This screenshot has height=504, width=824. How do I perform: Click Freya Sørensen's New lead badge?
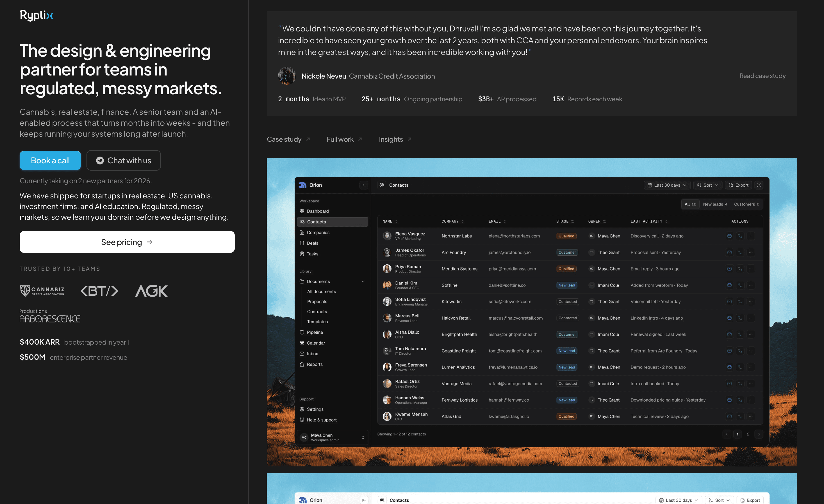(x=566, y=367)
